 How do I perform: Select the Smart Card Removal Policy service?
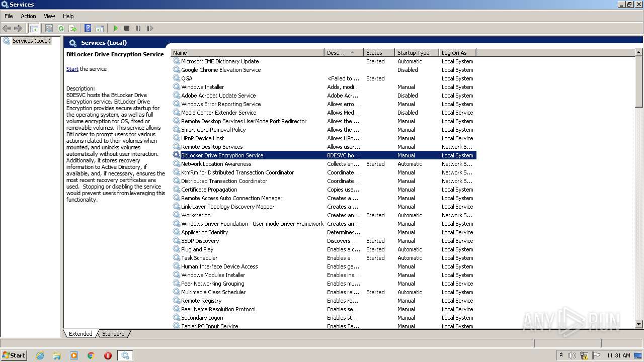[x=324, y=130]
